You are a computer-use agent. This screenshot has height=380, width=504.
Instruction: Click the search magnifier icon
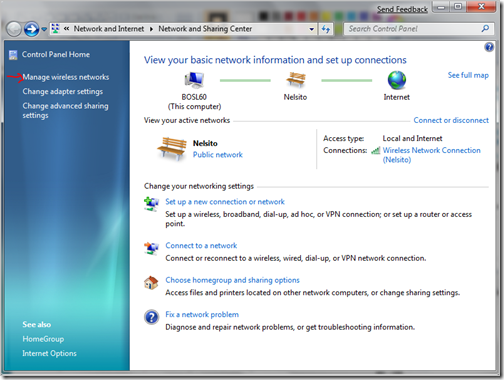click(x=485, y=29)
